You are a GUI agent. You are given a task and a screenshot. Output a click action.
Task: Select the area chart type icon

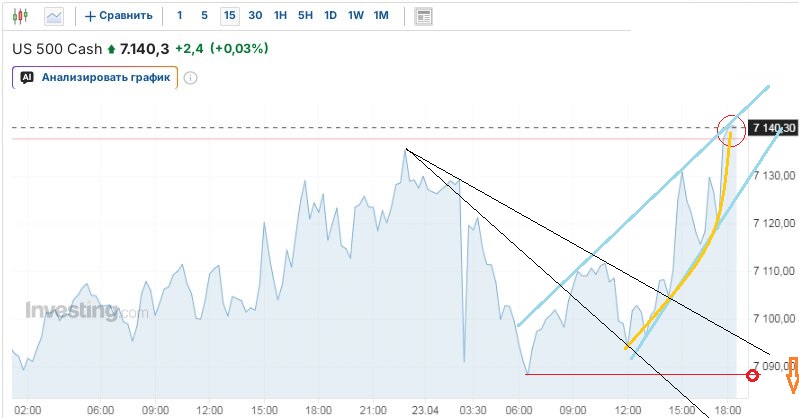tap(53, 16)
